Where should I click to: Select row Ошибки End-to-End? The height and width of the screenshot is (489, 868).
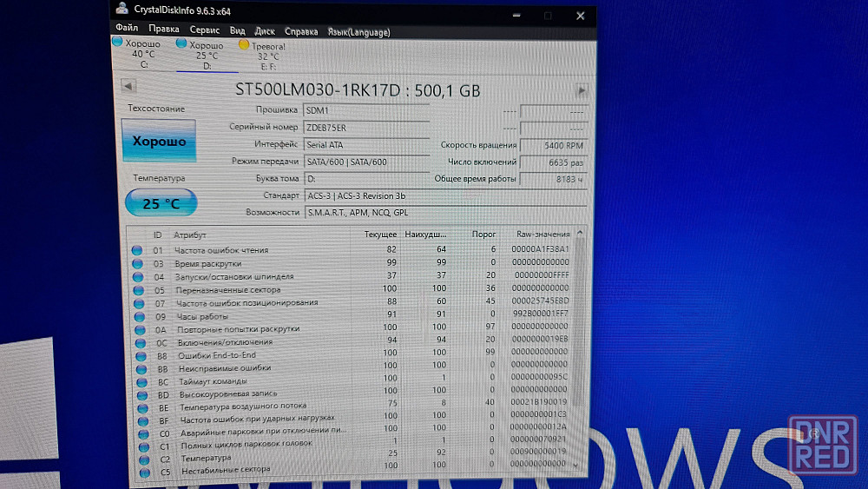(352, 354)
